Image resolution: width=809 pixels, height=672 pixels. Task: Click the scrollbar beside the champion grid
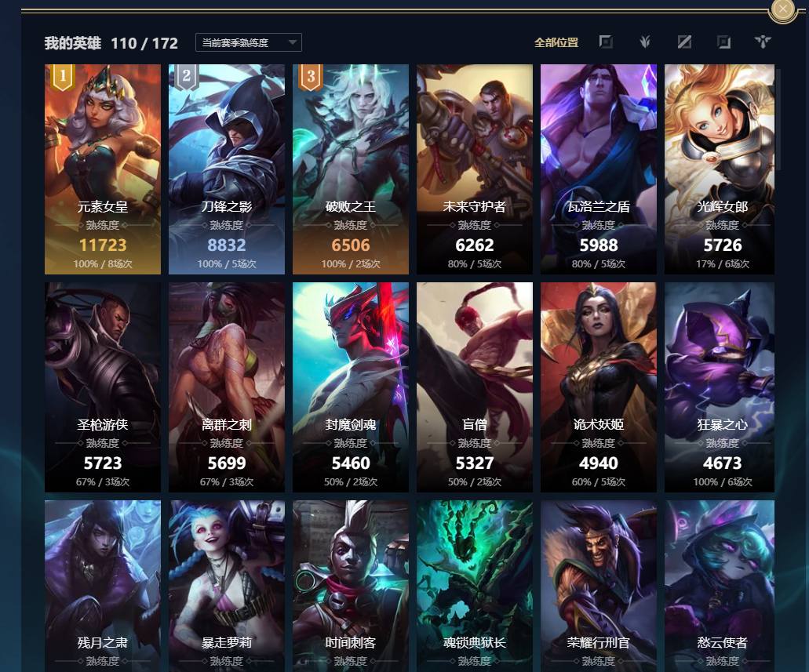(779, 120)
